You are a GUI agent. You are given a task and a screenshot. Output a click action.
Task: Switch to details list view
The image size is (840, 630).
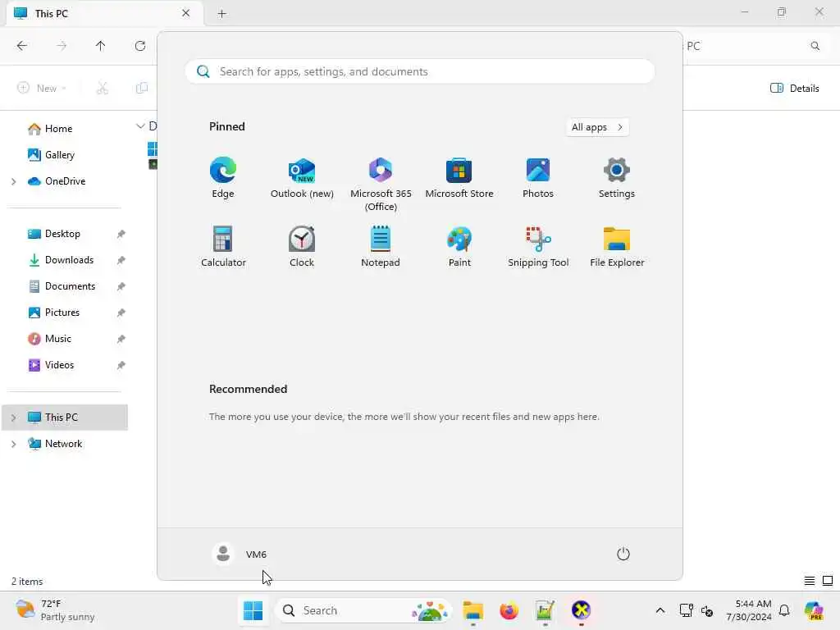(810, 581)
